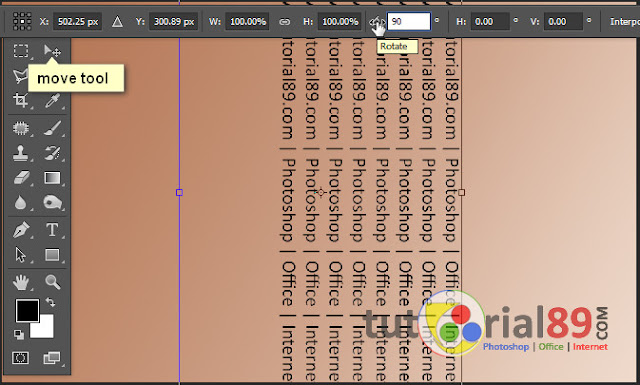The height and width of the screenshot is (385, 640).
Task: Select the Eraser tool
Action: click(21, 178)
